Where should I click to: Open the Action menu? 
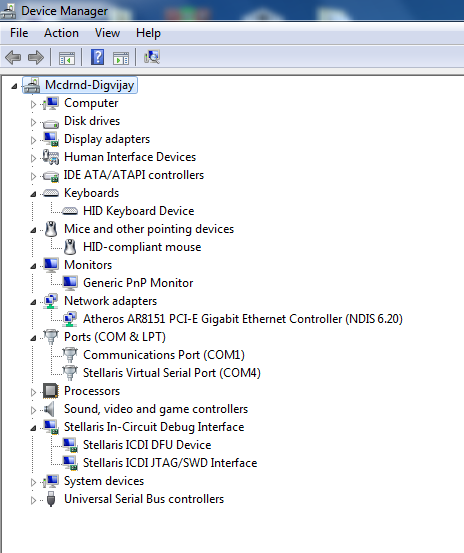click(x=61, y=33)
